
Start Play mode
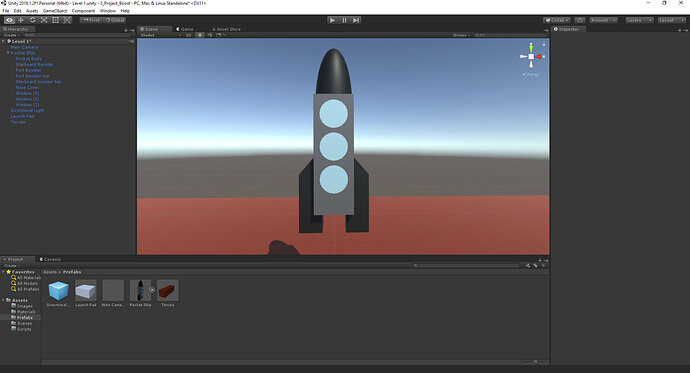click(333, 20)
